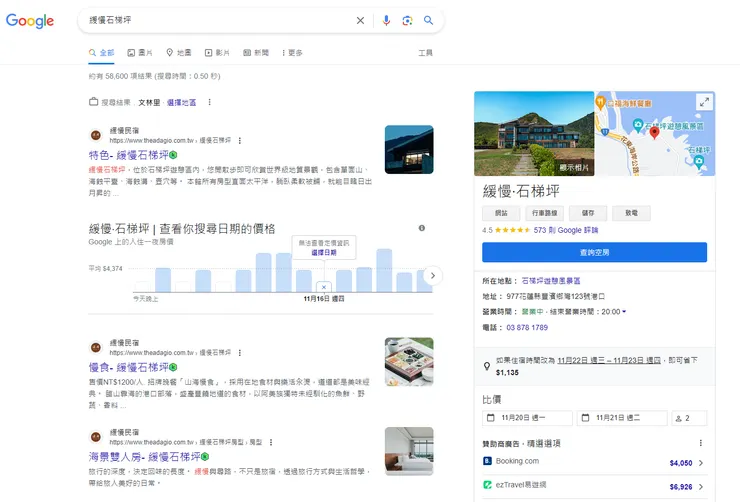
Task: Click the 顯示相片 label on hotel photo
Action: pyautogui.click(x=574, y=167)
